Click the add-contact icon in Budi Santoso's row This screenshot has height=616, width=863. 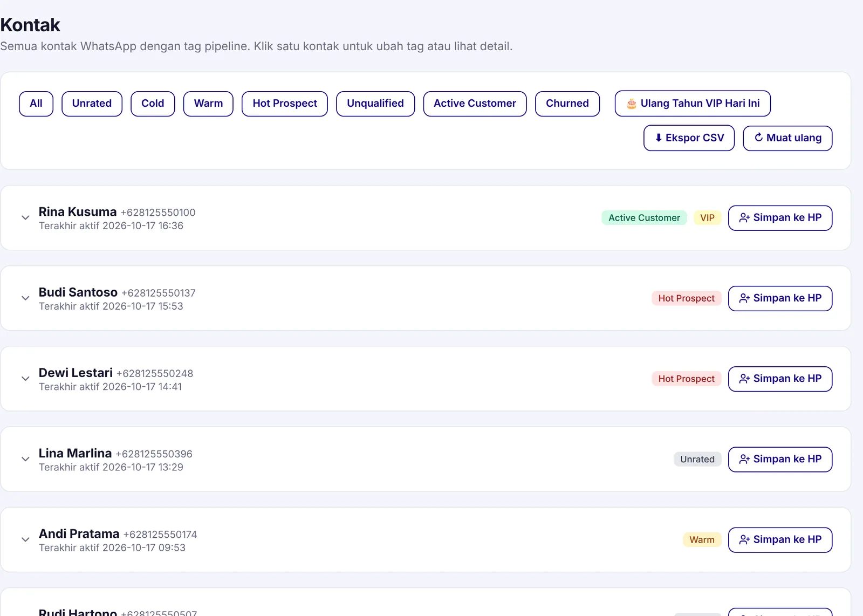744,298
